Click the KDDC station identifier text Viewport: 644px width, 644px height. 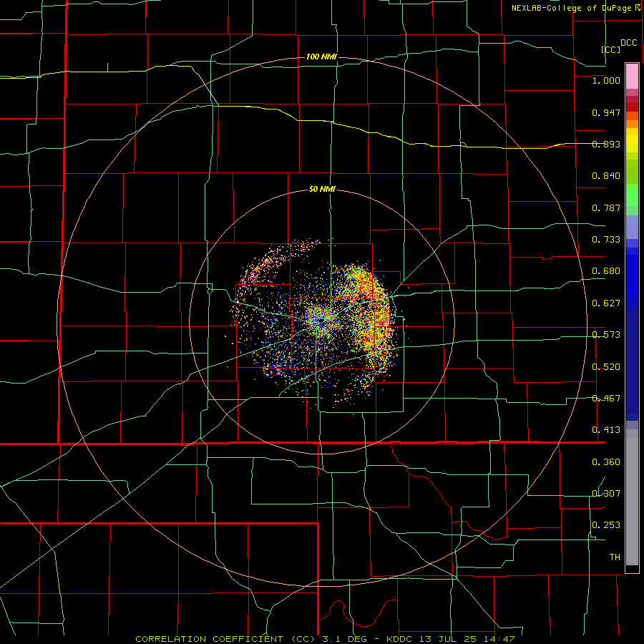point(401,639)
